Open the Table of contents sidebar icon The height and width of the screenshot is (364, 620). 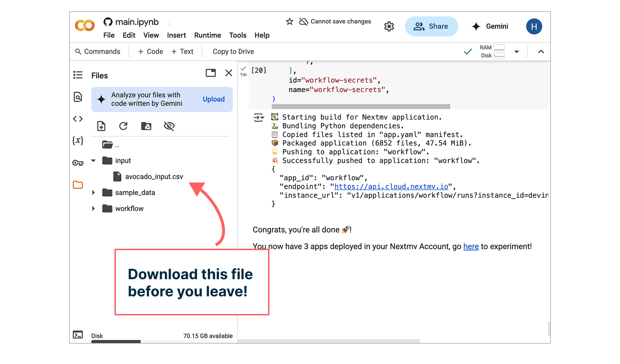(78, 75)
